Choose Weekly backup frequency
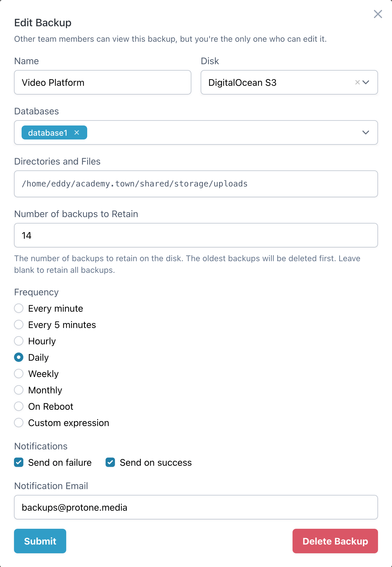 (x=19, y=374)
